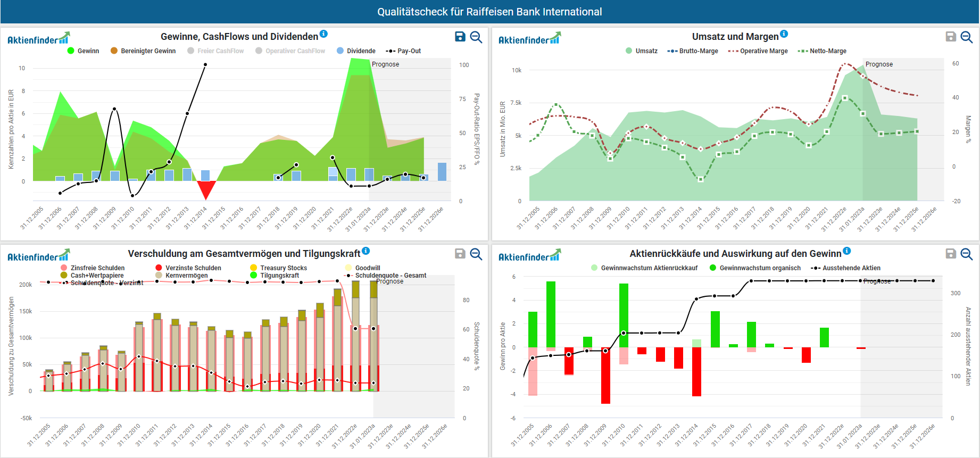Show info for Gewinne, CashFlows und Dividenden

[323, 34]
